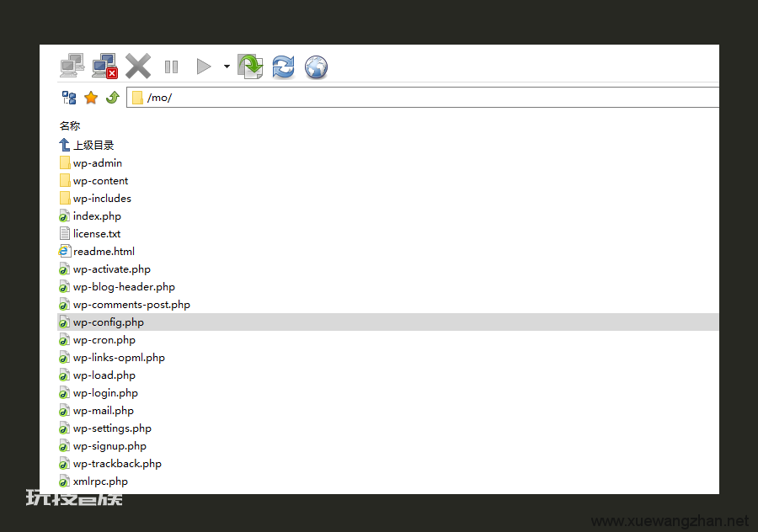Click the globe browser icon
Image resolution: width=758 pixels, height=532 pixels.
coord(316,67)
